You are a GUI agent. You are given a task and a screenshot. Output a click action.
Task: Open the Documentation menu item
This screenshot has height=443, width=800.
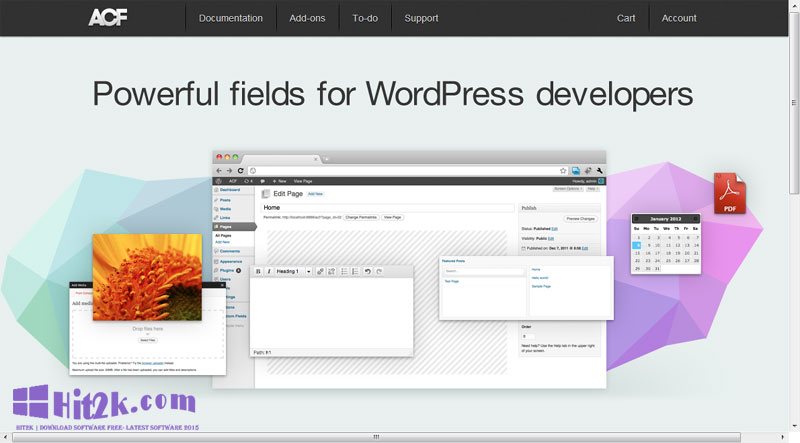point(231,18)
